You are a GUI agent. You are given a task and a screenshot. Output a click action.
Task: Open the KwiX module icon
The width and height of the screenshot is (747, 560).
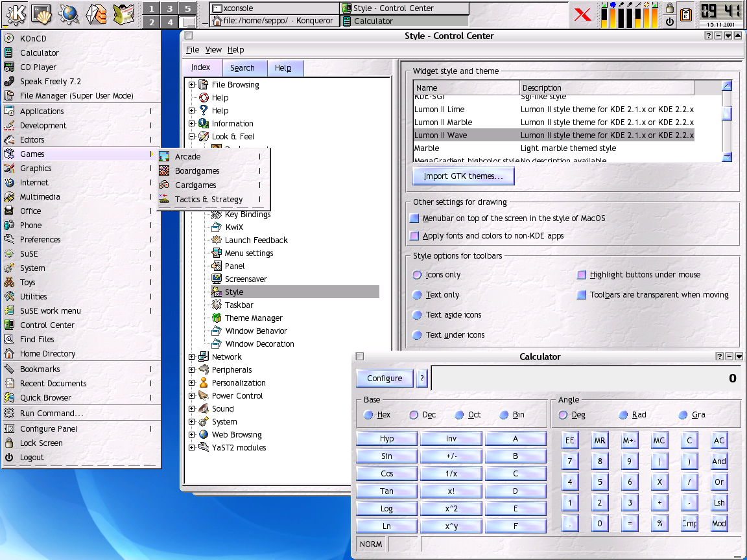217,227
